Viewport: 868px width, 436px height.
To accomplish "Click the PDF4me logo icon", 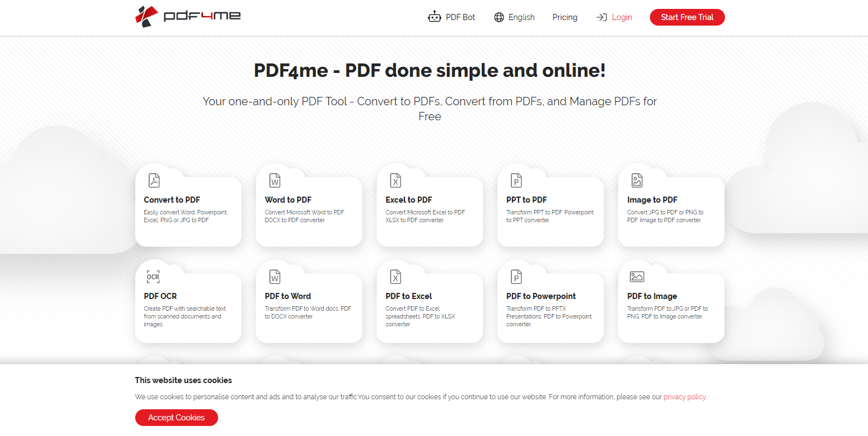I will click(x=147, y=17).
